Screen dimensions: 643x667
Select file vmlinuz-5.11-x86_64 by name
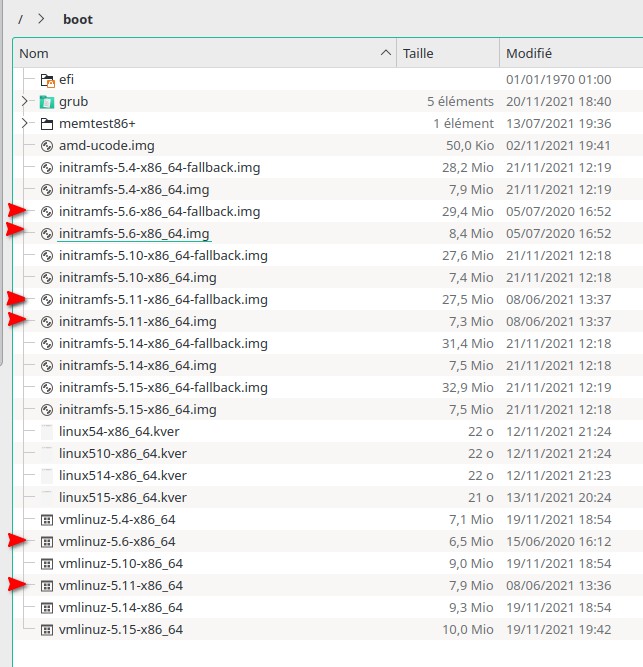click(121, 586)
